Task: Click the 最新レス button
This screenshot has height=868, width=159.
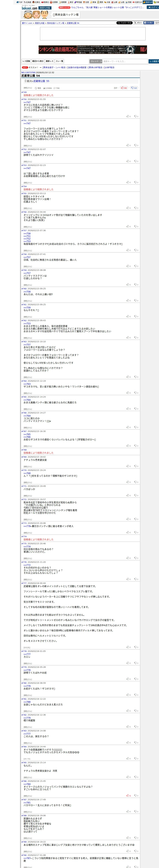Action: pos(50,61)
